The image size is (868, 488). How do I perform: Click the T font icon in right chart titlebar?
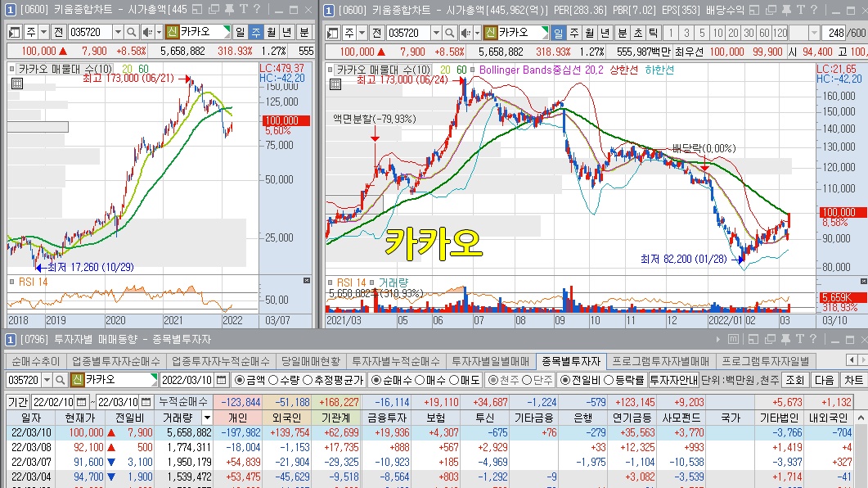pos(800,10)
